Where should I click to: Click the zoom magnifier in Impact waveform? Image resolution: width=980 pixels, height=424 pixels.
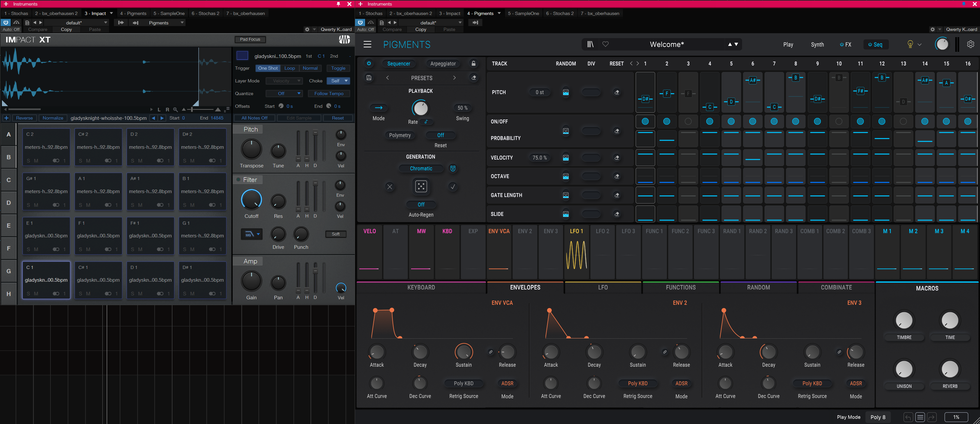(x=175, y=110)
